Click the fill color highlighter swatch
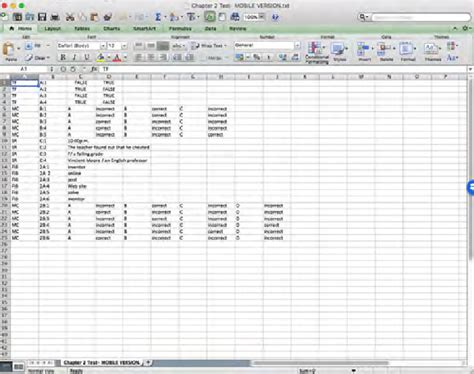The width and height of the screenshot is (474, 374). (101, 58)
